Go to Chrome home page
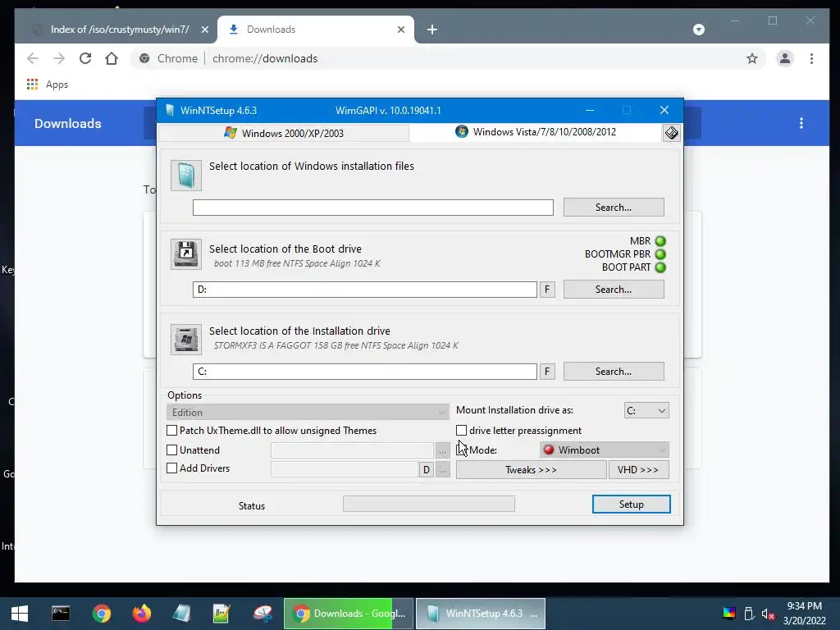This screenshot has height=630, width=840. 112,58
